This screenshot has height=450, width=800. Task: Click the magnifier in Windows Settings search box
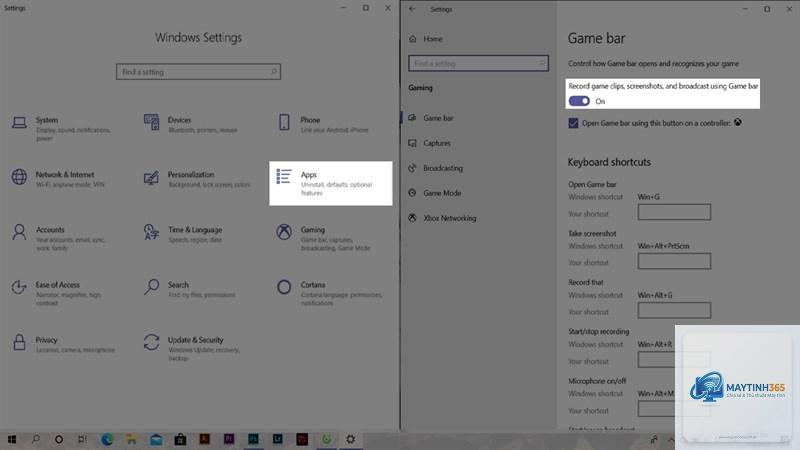click(x=273, y=72)
